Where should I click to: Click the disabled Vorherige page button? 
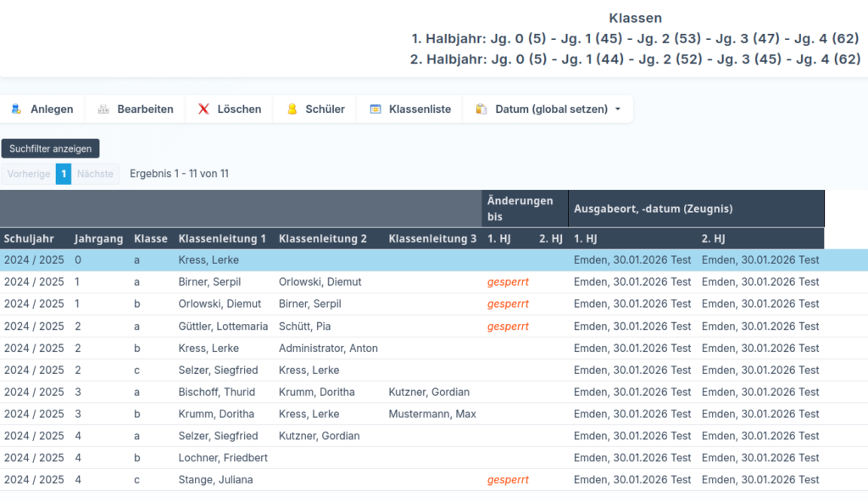point(28,174)
